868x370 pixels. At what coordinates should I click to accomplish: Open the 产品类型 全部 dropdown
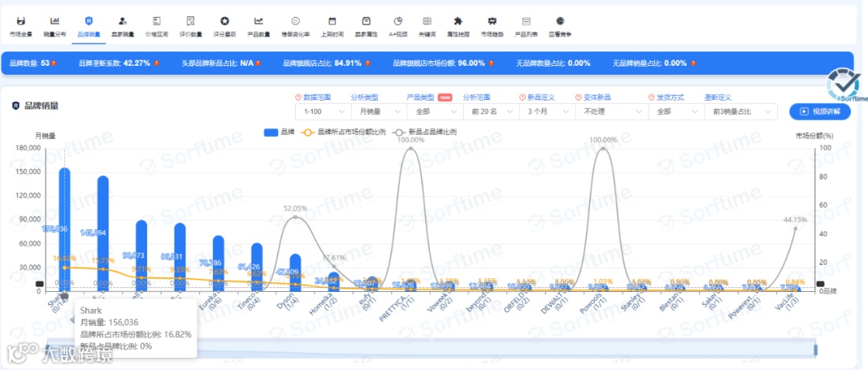click(435, 111)
